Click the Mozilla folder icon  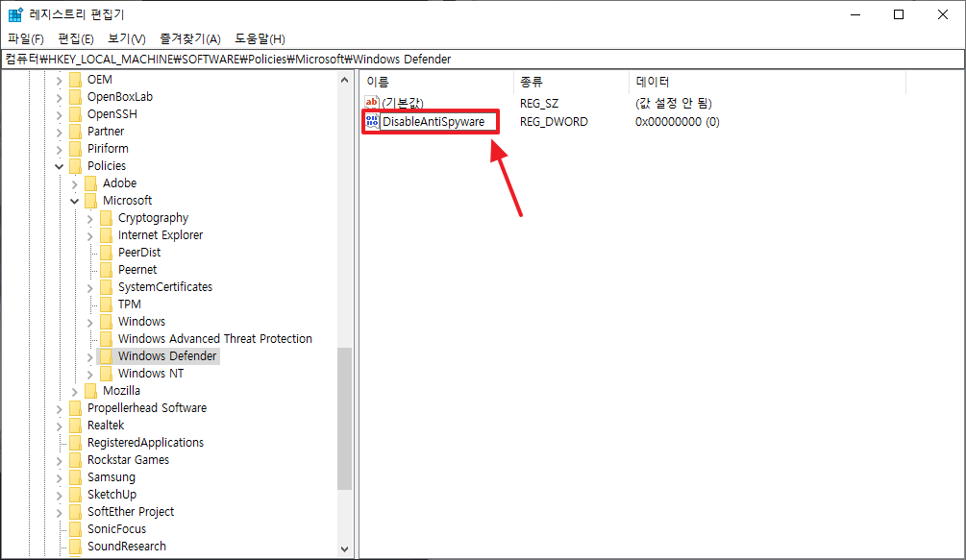pyautogui.click(x=90, y=390)
